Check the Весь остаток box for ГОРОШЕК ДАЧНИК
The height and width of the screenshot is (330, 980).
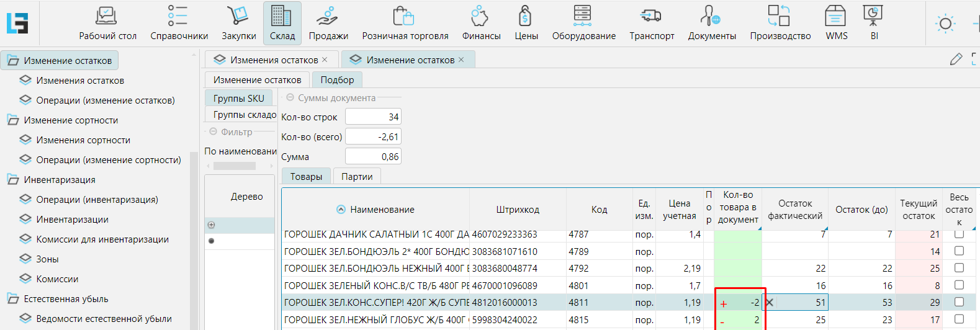959,234
